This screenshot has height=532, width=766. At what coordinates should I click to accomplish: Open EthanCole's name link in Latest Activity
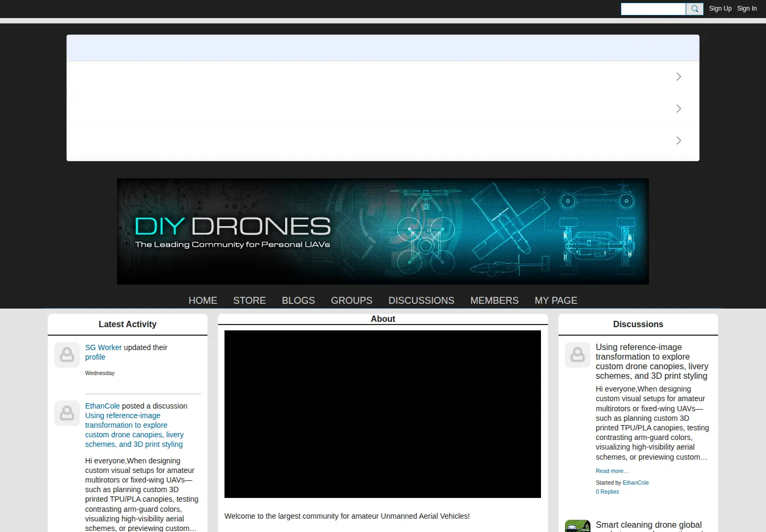pyautogui.click(x=102, y=406)
